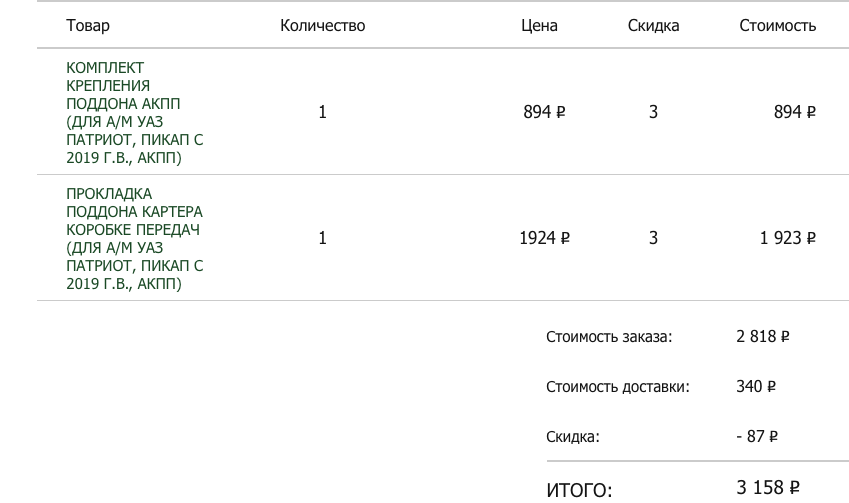This screenshot has width=849, height=503.
Task: Open the ПРОКЛАДКА ПОДДОНА КАРТЕРА product link
Action: point(134,238)
